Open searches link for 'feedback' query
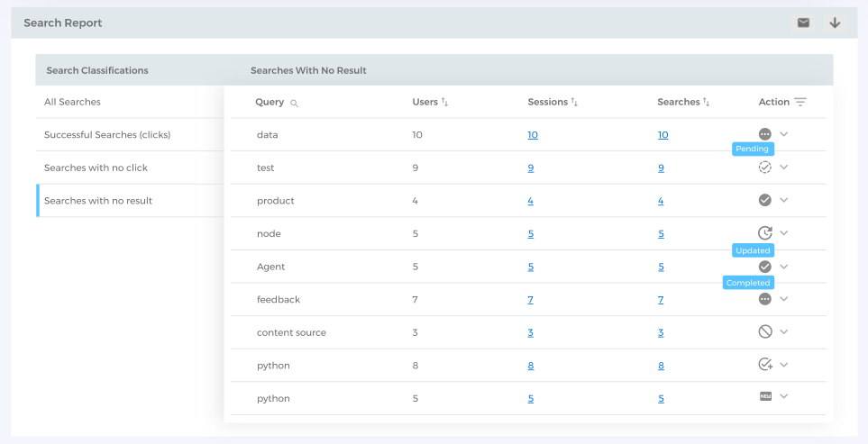868x444 pixels. [661, 300]
